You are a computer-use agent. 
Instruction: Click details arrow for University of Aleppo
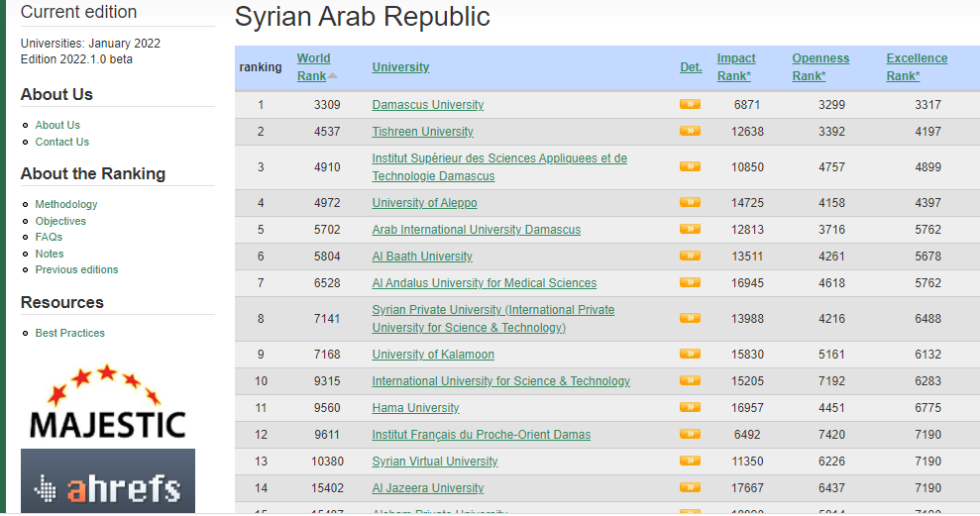click(690, 202)
